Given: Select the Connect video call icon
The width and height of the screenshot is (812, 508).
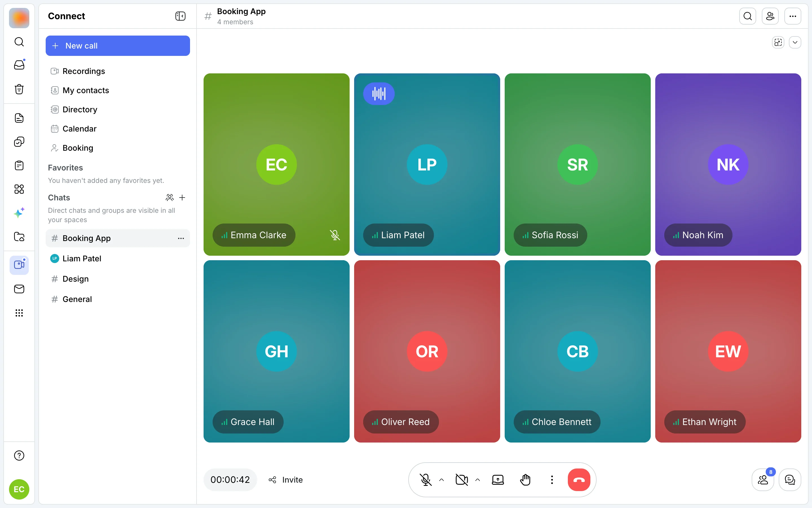Looking at the screenshot, I should click(19, 265).
